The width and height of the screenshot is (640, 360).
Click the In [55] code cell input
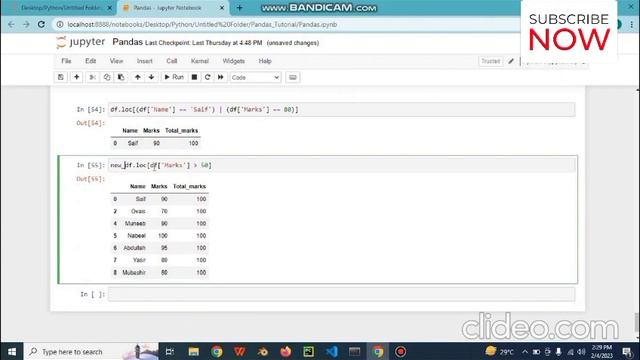click(x=342, y=165)
